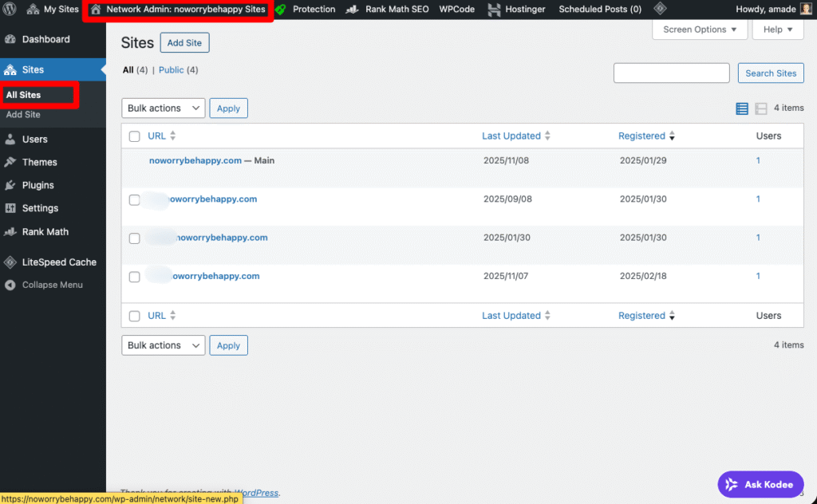Open LiteSpeed Cache from sidebar
The height and width of the screenshot is (504, 817).
[x=58, y=262]
